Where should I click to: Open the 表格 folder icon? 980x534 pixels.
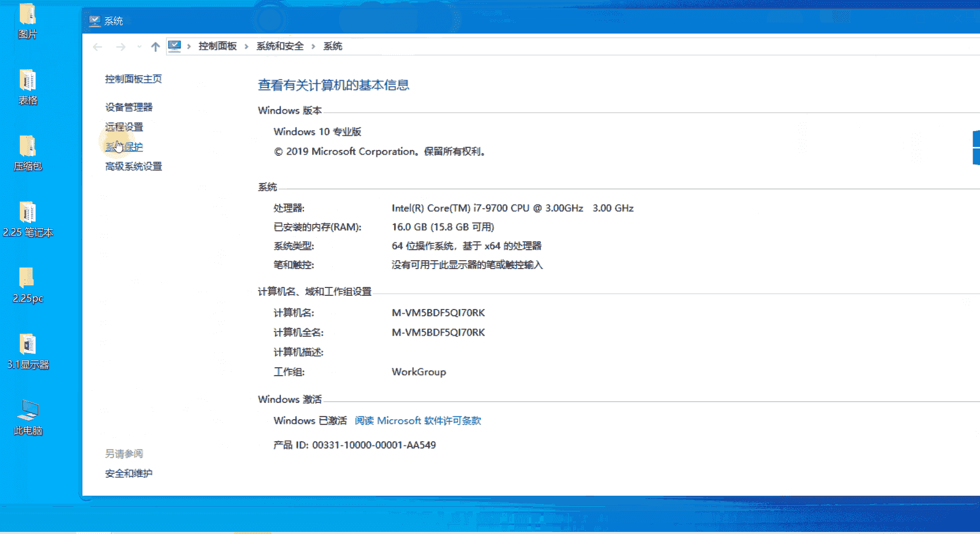pos(27,87)
